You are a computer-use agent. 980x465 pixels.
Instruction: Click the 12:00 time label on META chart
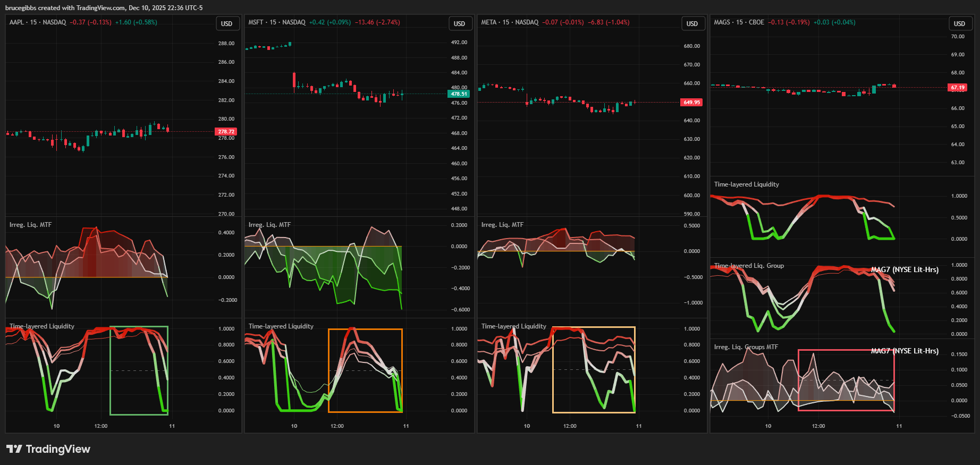point(570,426)
